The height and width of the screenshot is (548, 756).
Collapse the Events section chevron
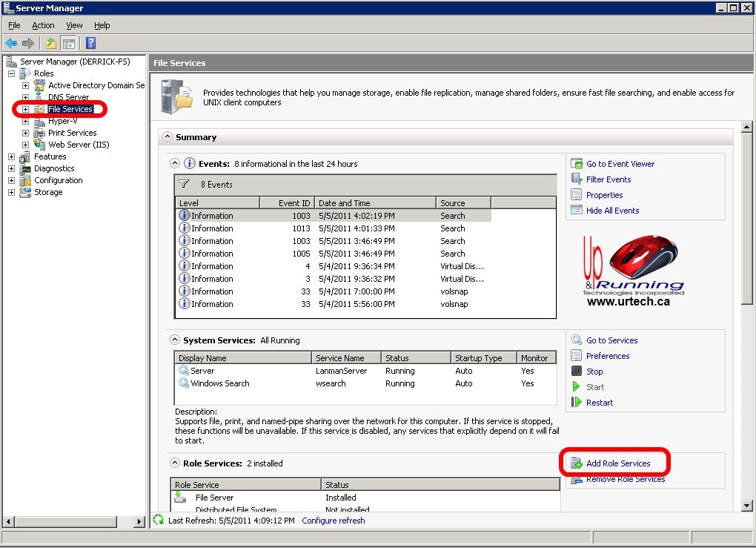[x=175, y=164]
